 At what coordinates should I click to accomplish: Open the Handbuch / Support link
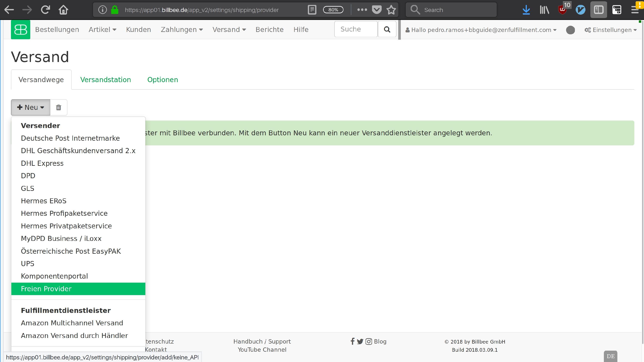[262, 341]
